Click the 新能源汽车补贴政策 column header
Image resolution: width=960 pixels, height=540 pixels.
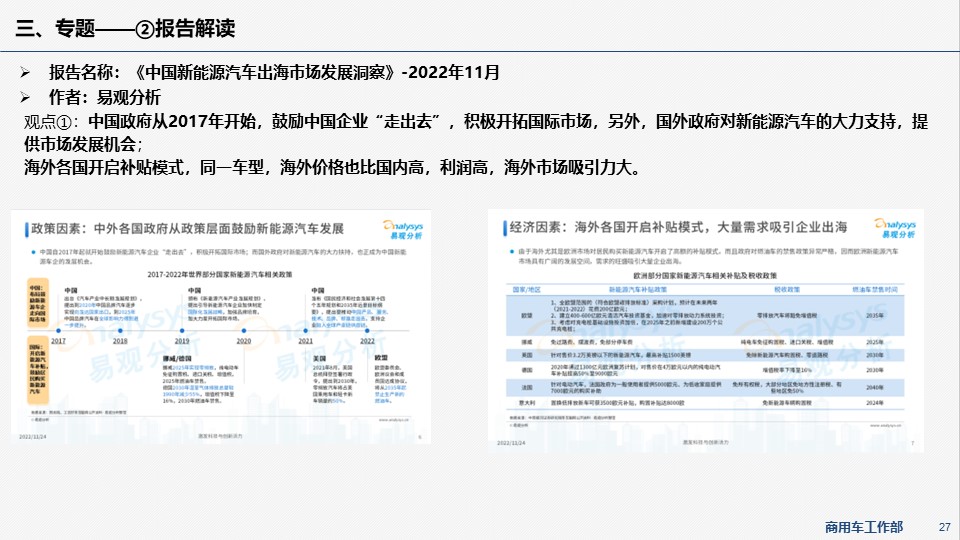point(637,290)
